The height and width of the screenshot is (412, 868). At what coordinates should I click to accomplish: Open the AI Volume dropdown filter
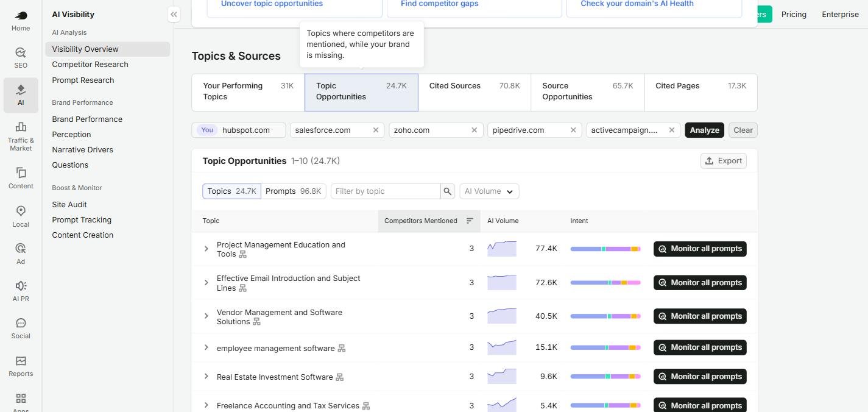[489, 191]
